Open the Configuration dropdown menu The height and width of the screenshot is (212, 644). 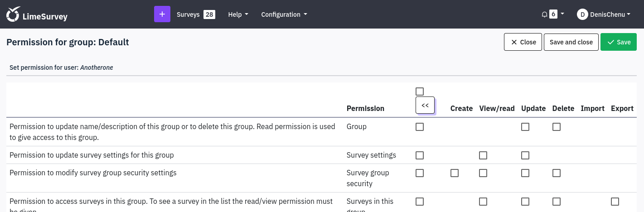pos(284,14)
